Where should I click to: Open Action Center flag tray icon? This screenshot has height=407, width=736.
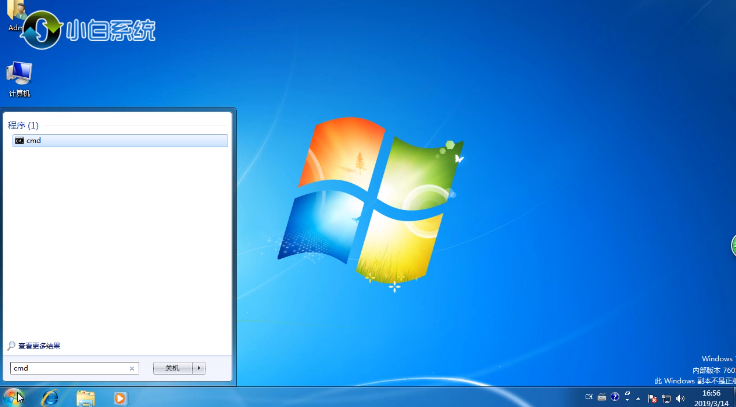point(652,399)
